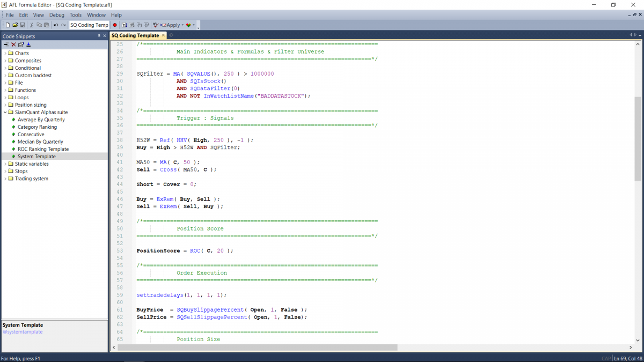The image size is (644, 362).
Task: Delete snippet with the red X icon
Action: coord(14,45)
